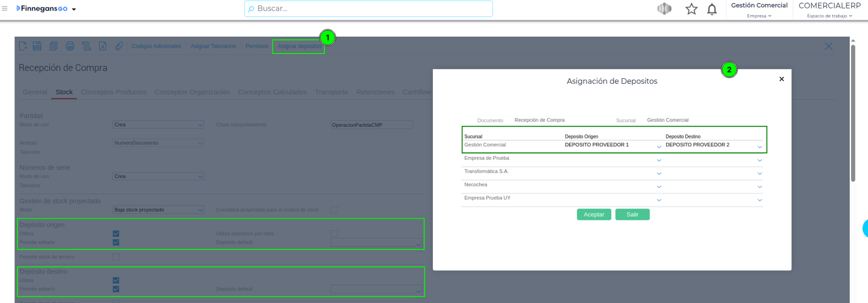Screen dimensions: 868x303
Task: Open the Conceptos Productos tab
Action: [113, 92]
